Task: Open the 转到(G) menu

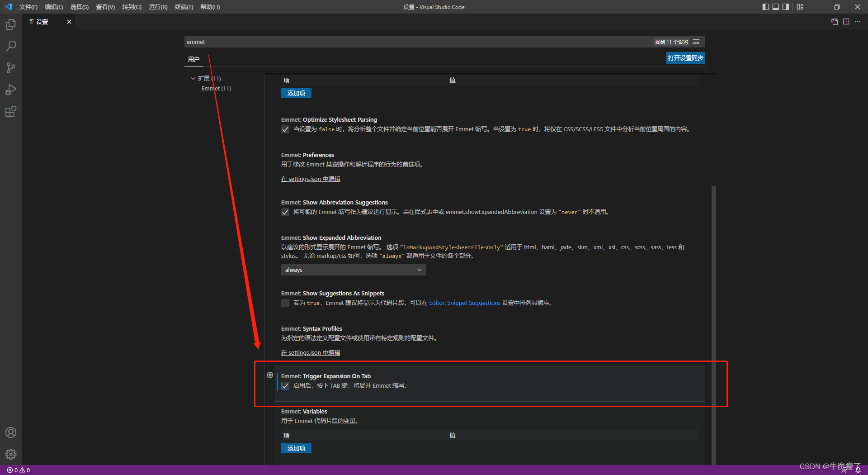Action: click(132, 7)
